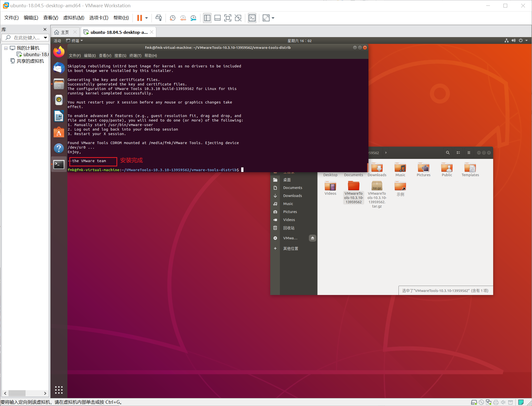The height and width of the screenshot is (406, 532).
Task: Open Files manager from the dock
Action: [59, 84]
